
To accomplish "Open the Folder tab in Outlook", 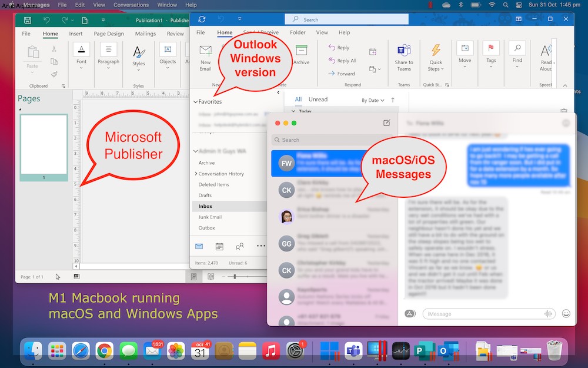I will 298,32.
